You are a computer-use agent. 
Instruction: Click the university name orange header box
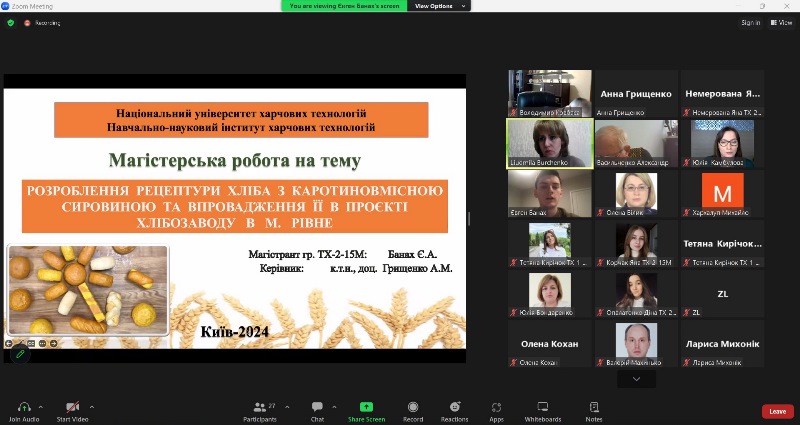coord(241,120)
